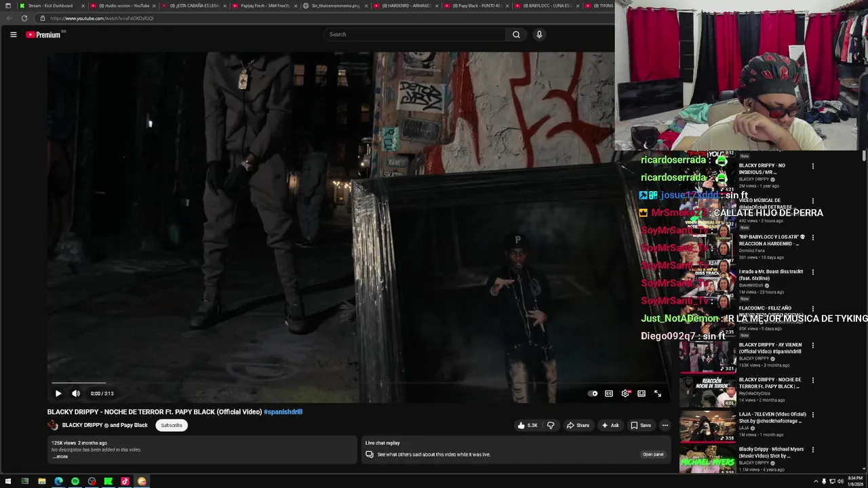
Task: Open File Explorer from the taskbar
Action: (x=41, y=481)
